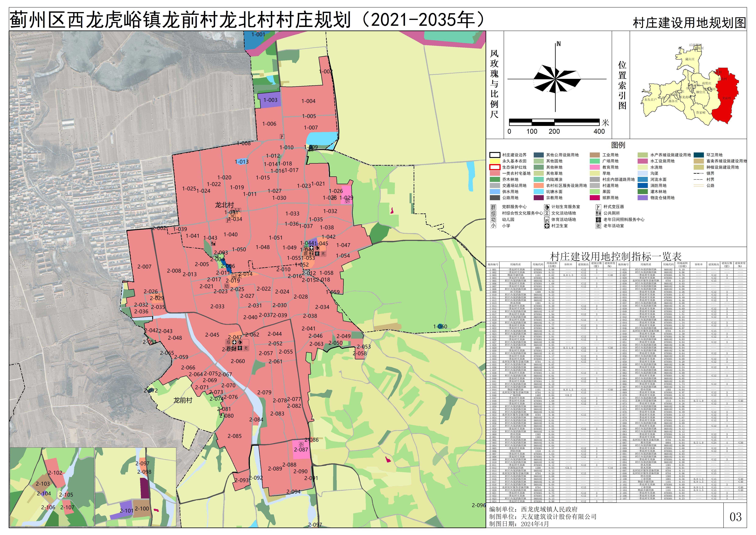Click the 幼儿园 legend icon

point(493,220)
